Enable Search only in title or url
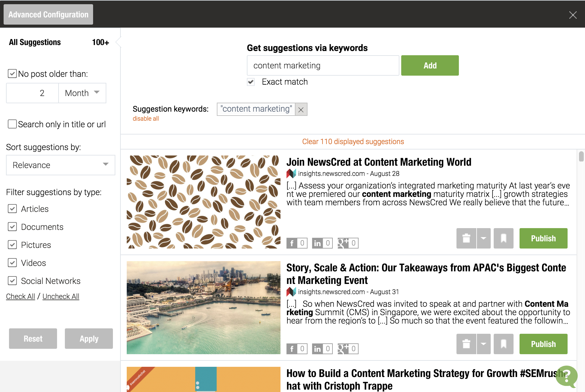The height and width of the screenshot is (392, 585). (12, 124)
